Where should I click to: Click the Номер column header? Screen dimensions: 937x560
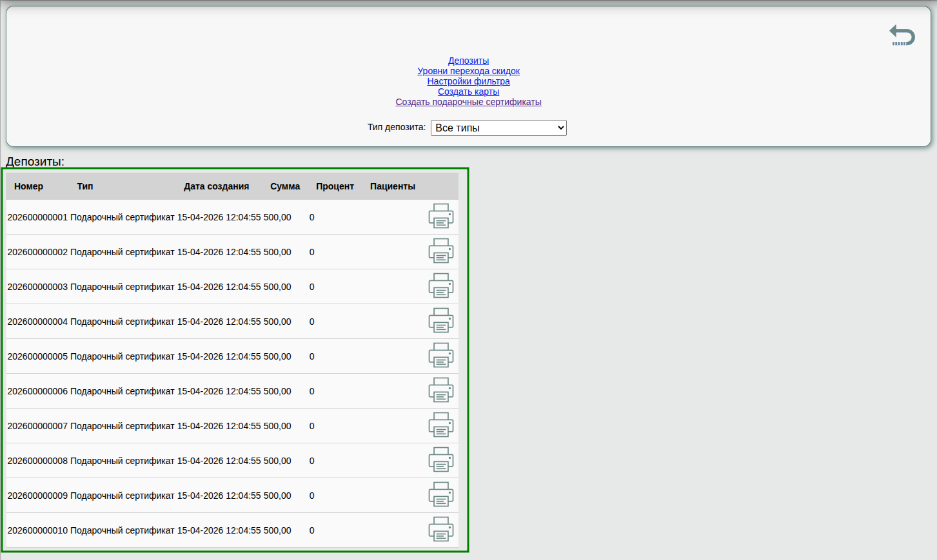[28, 186]
